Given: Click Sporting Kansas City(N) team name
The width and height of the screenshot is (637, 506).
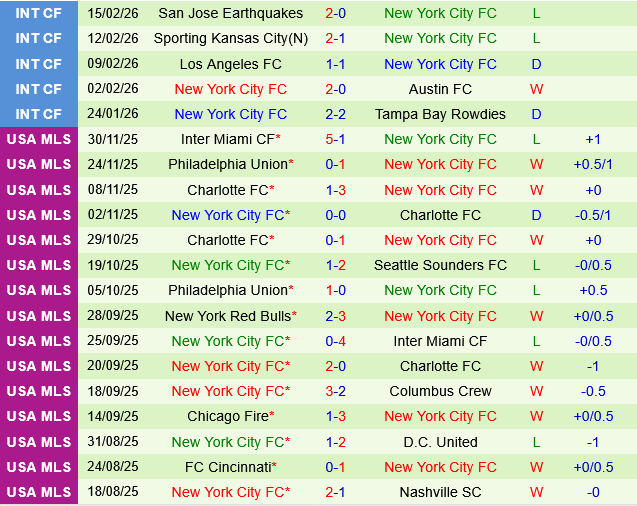Looking at the screenshot, I should click(230, 39).
